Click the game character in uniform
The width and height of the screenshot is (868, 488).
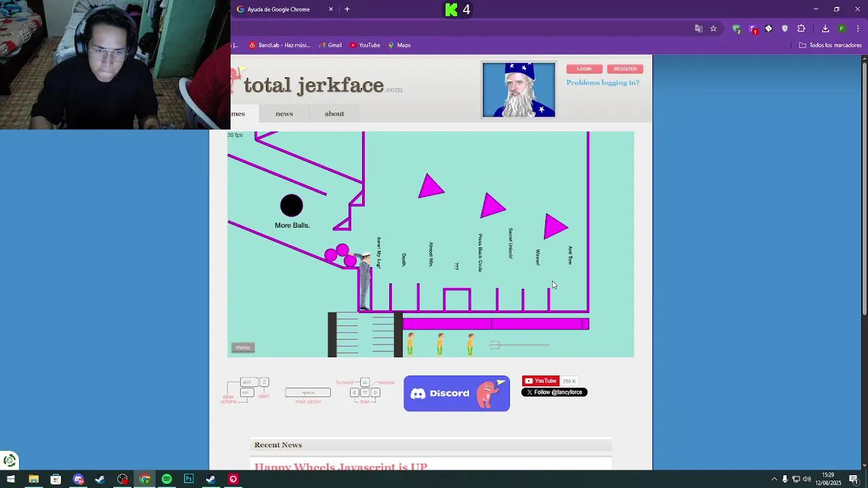365,281
